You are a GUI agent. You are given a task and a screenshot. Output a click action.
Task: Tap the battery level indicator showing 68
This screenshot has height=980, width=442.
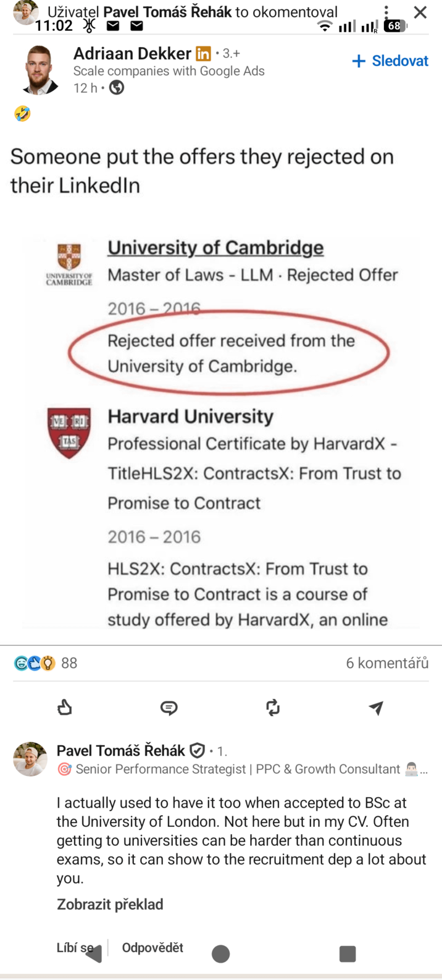(394, 26)
